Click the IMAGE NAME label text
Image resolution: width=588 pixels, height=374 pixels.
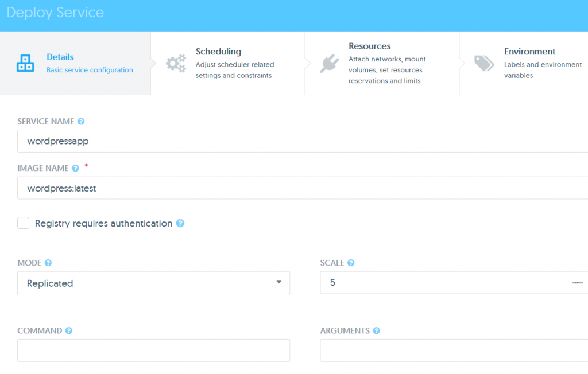coord(42,168)
